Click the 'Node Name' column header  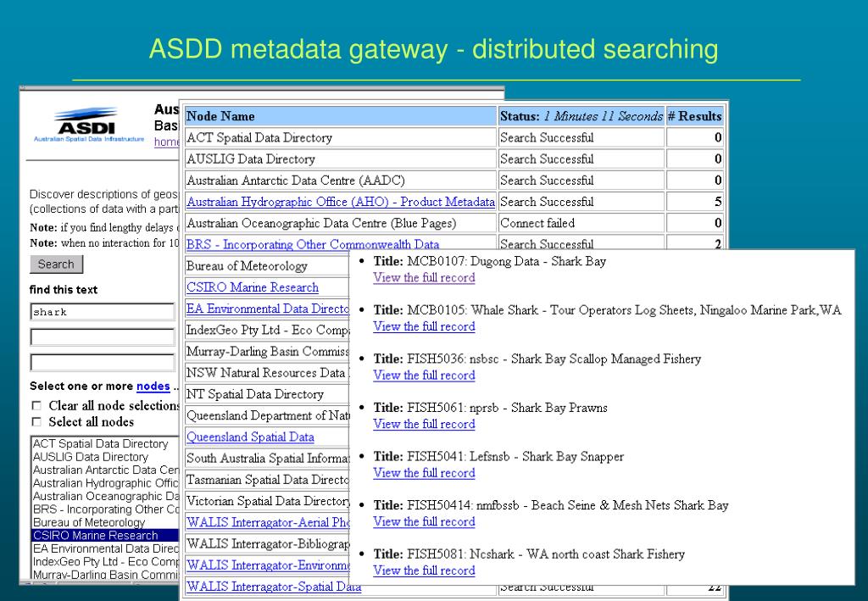[x=341, y=116]
